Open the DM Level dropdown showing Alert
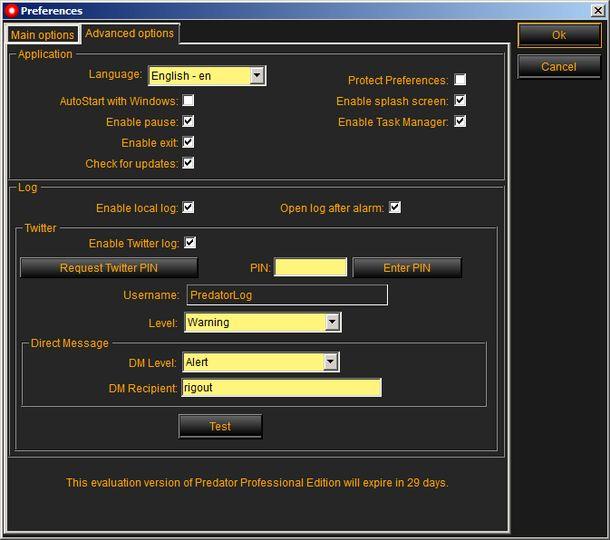The image size is (610, 540). [261, 362]
